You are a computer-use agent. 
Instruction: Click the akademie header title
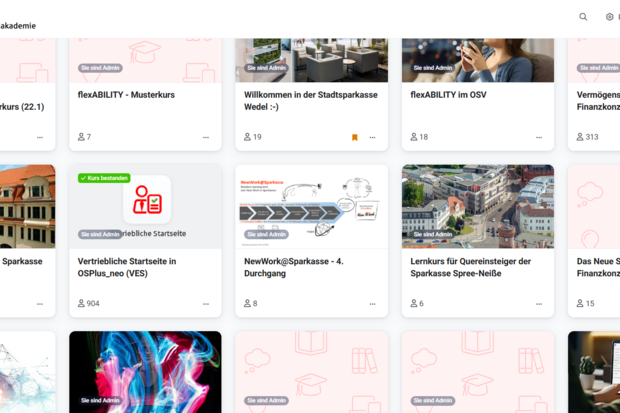click(18, 26)
